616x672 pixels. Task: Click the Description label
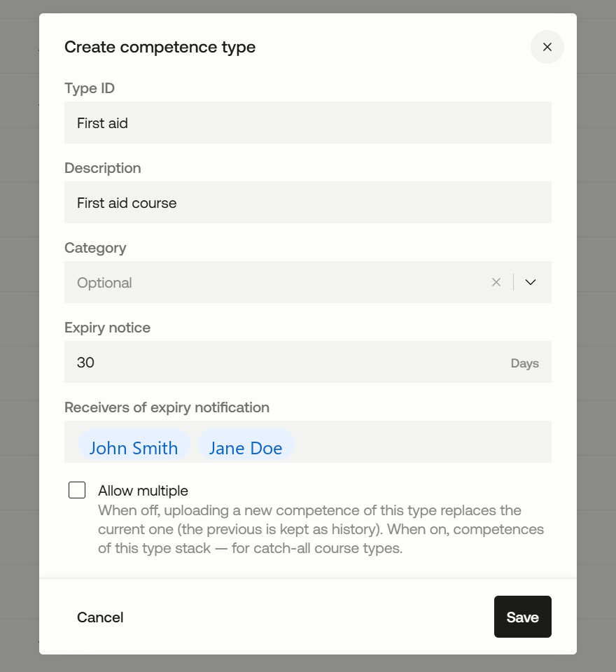[x=102, y=167]
